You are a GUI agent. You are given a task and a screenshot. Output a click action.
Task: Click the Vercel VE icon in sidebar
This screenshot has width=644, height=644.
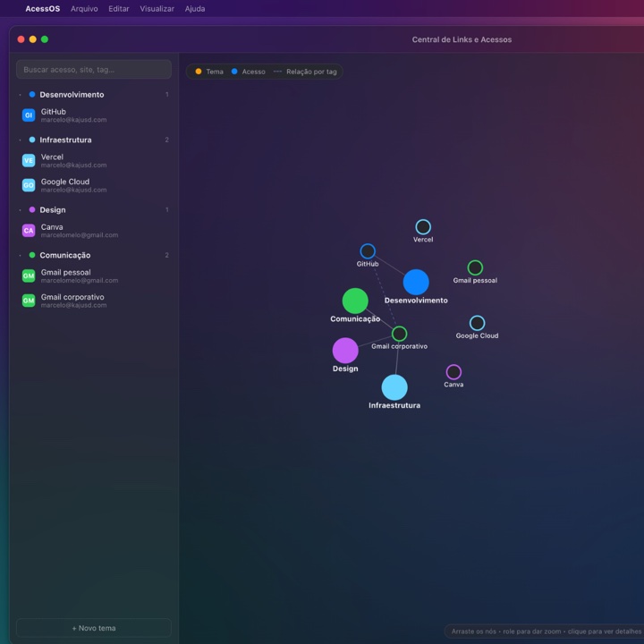[x=29, y=161]
